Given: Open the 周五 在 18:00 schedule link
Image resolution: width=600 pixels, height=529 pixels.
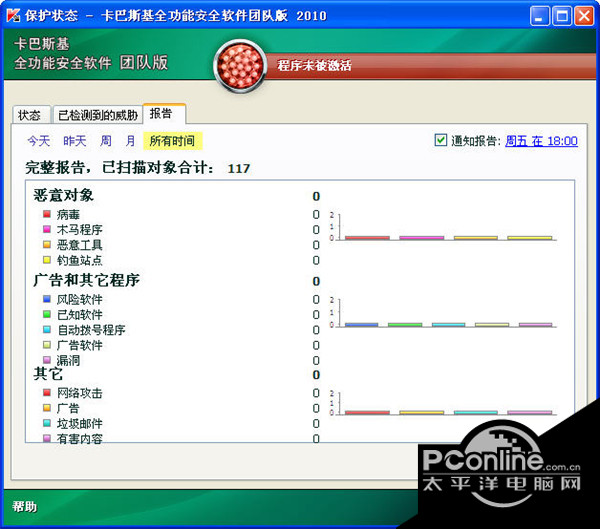Looking at the screenshot, I should (541, 141).
